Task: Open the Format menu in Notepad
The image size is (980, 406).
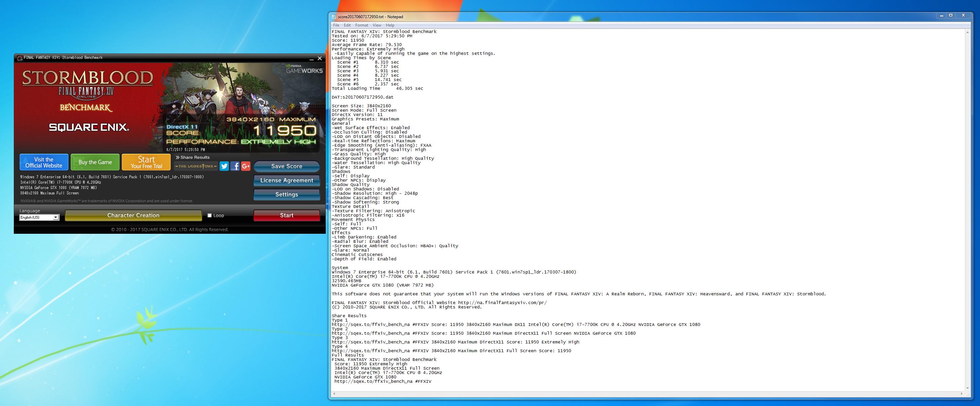Action: point(361,25)
